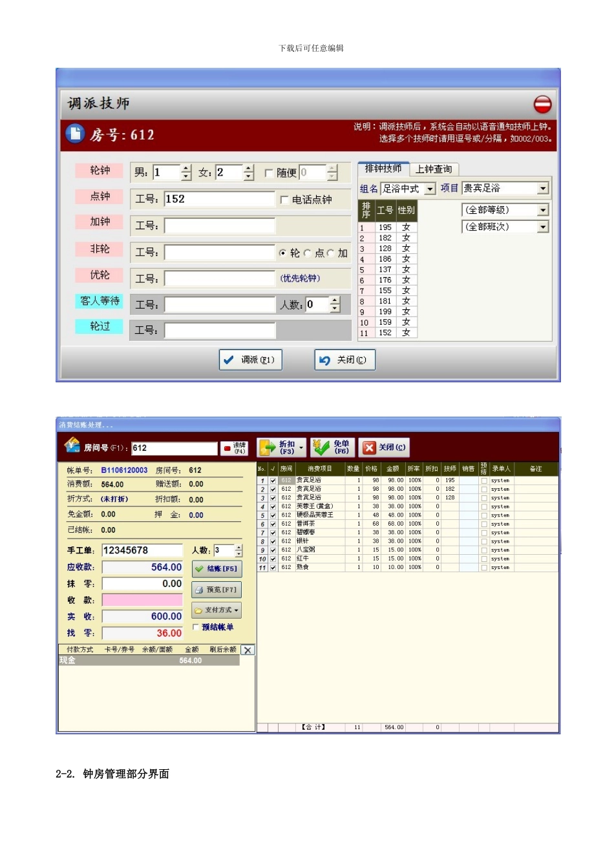The image size is (614, 868).
Task: Enable the 电话点钟 checkbox
Action: tap(284, 200)
